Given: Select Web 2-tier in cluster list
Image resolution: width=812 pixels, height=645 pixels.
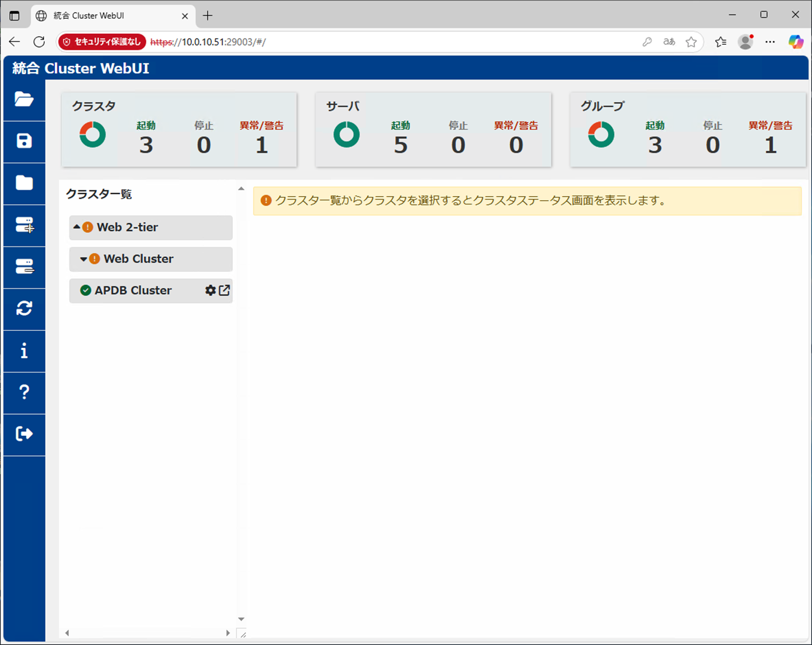Looking at the screenshot, I should [x=151, y=228].
